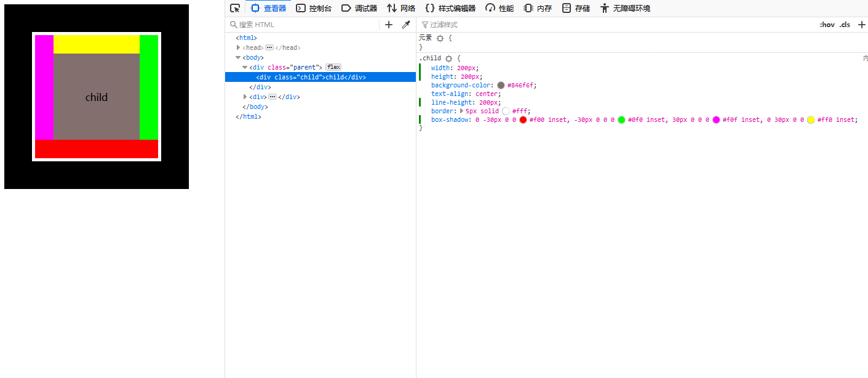This screenshot has width=868, height=378.
Task: Toggle the .cls class editor panel
Action: coord(844,24)
